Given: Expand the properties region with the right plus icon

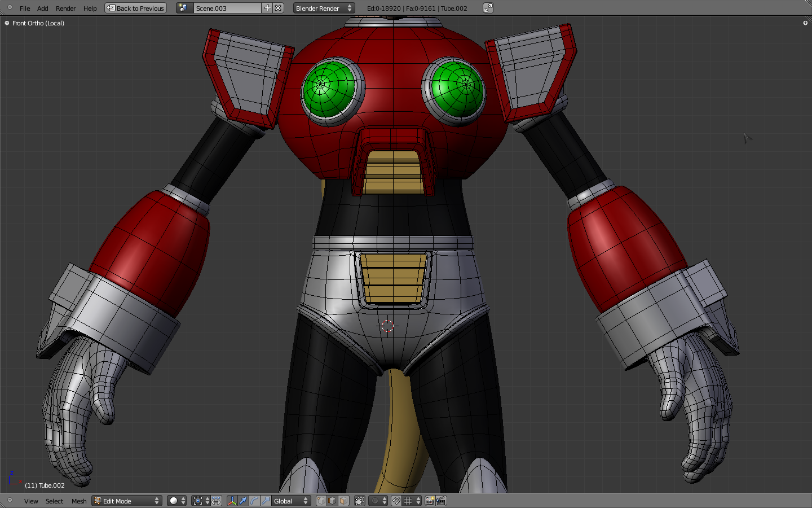Looking at the screenshot, I should click(805, 23).
